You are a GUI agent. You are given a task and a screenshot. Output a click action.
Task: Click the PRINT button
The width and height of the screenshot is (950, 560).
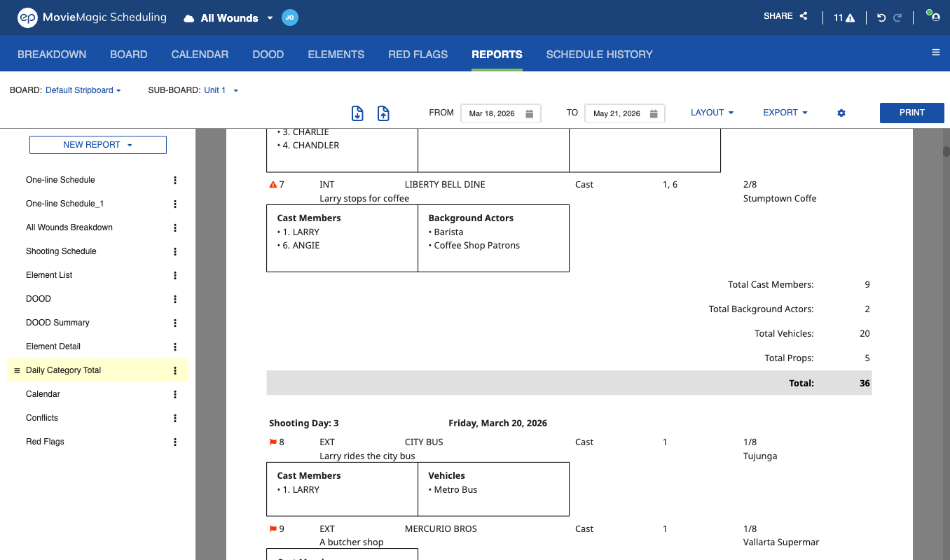pos(912,113)
